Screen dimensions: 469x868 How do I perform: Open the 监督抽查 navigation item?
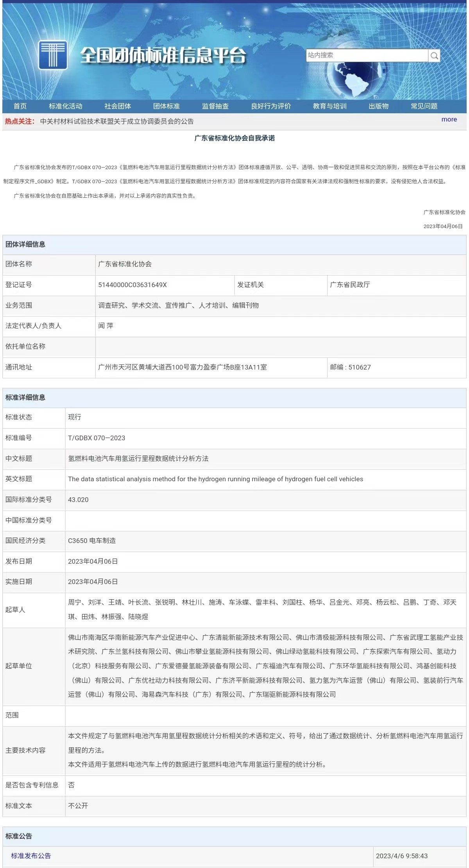point(215,106)
